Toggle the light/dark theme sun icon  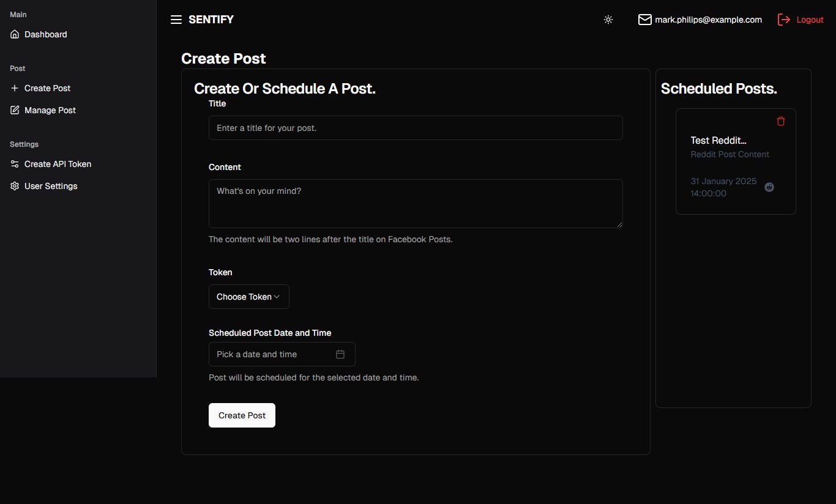608,20
